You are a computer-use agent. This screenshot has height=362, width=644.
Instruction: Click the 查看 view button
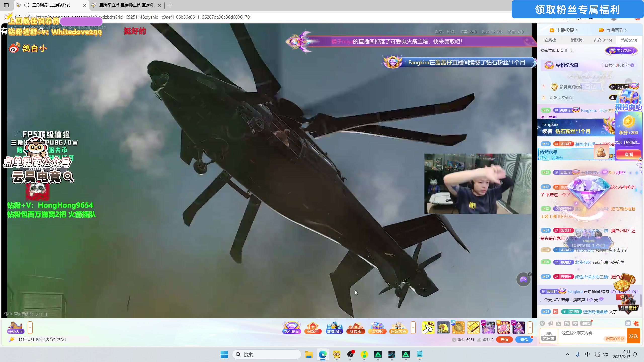pos(629,154)
